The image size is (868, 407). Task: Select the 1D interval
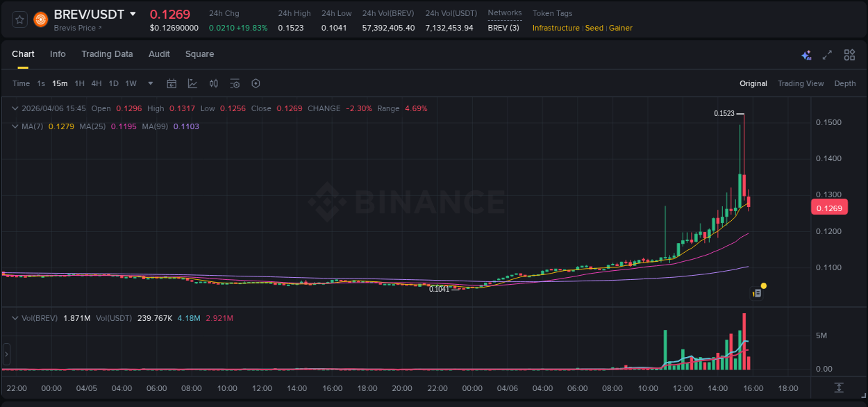(113, 83)
